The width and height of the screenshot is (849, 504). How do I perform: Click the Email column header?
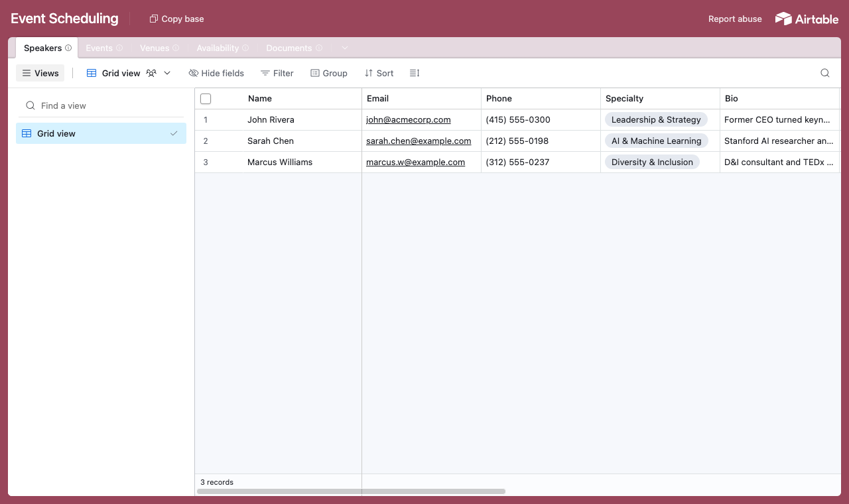tap(421, 98)
